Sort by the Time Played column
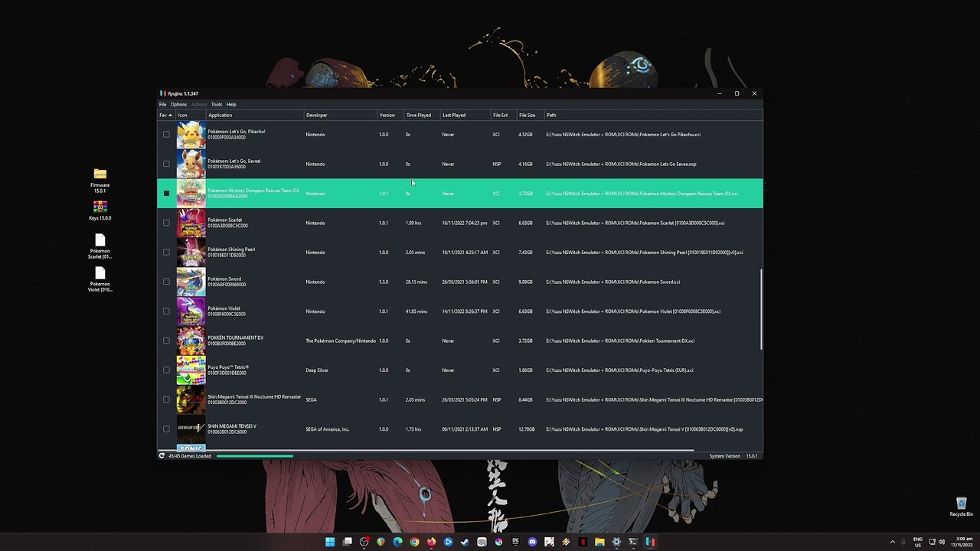Screen dimensions: 980x551 point(422,116)
